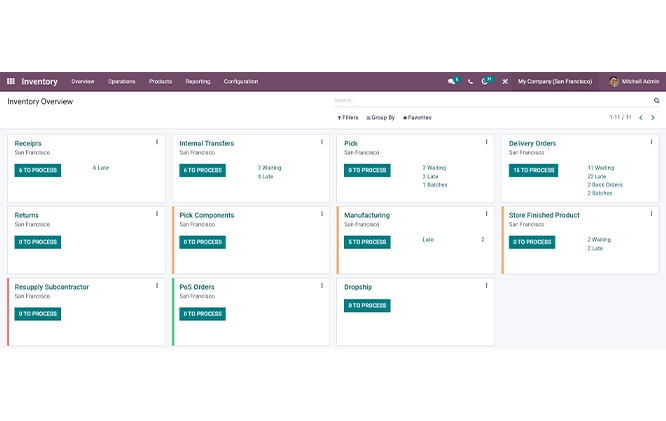Go to previous page arrow
This screenshot has height=421, width=666.
coord(641,118)
